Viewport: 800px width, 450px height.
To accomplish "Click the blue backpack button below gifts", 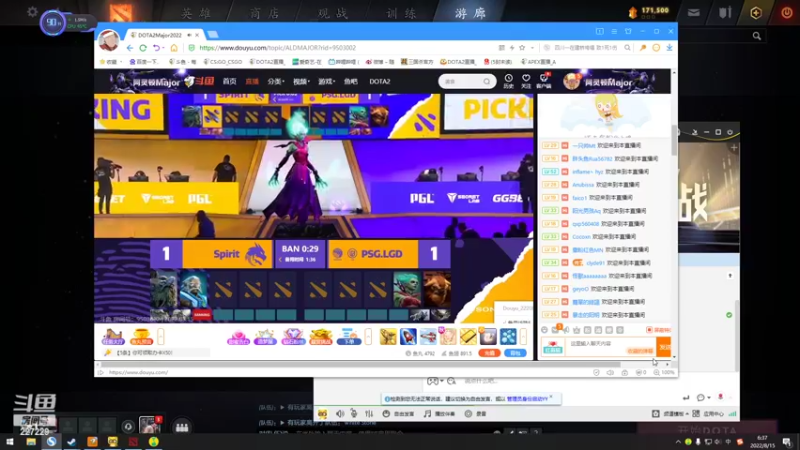I will click(515, 353).
